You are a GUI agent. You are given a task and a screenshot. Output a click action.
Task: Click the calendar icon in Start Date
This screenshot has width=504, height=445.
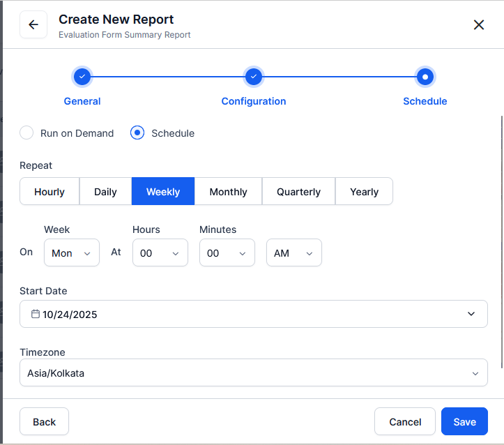(x=36, y=315)
